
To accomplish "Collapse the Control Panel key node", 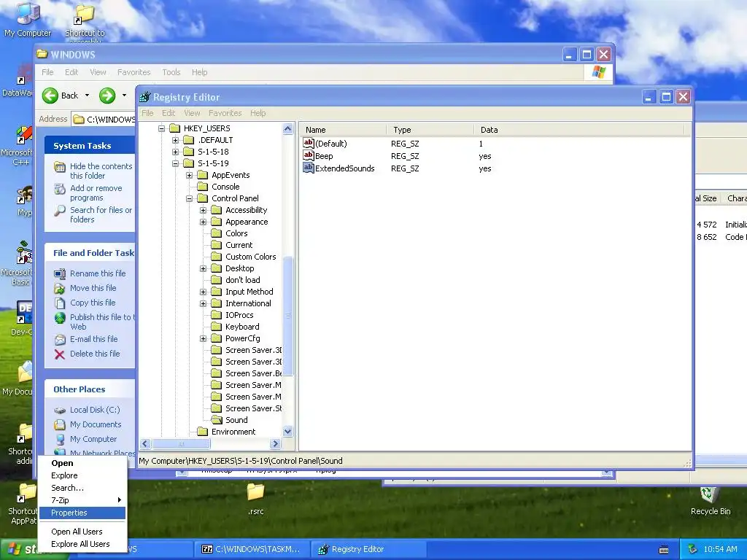I will point(189,198).
